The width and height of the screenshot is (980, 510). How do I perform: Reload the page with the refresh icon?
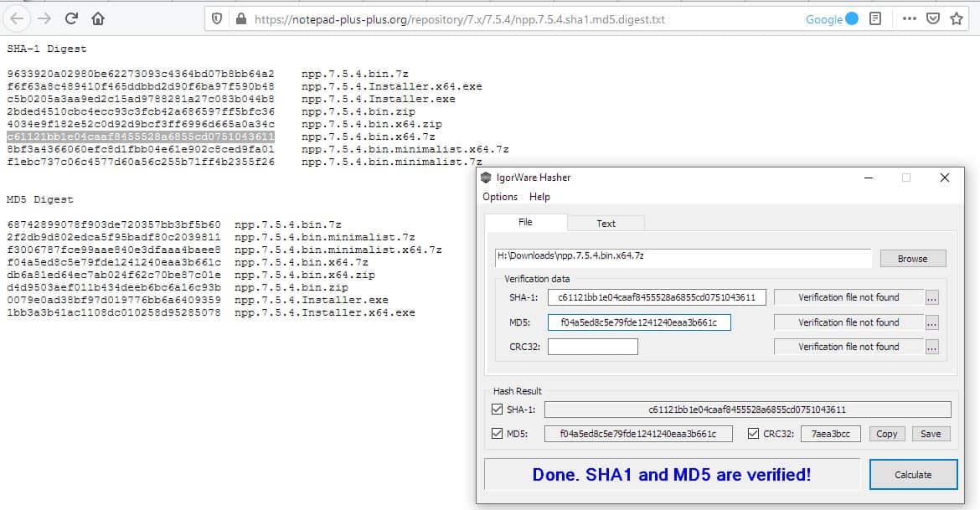(71, 18)
